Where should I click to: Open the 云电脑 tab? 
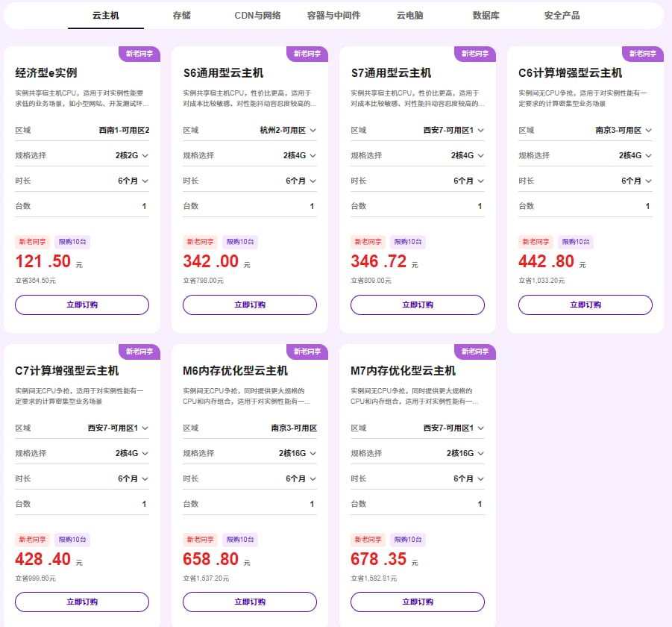[x=409, y=15]
